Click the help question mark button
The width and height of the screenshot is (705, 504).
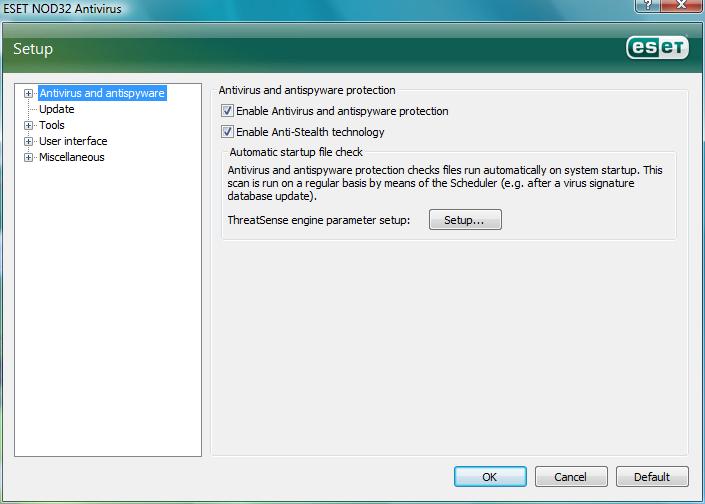pos(647,5)
